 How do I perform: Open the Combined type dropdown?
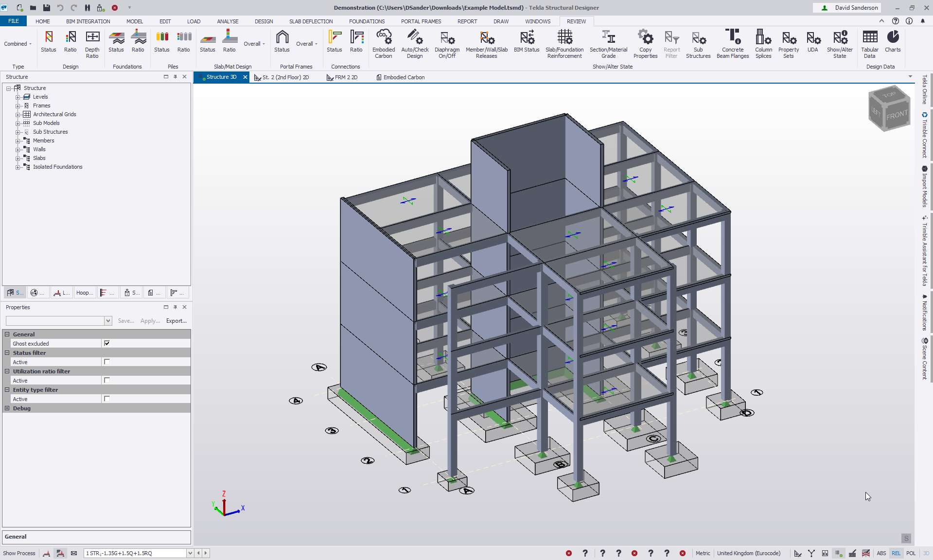pyautogui.click(x=18, y=44)
